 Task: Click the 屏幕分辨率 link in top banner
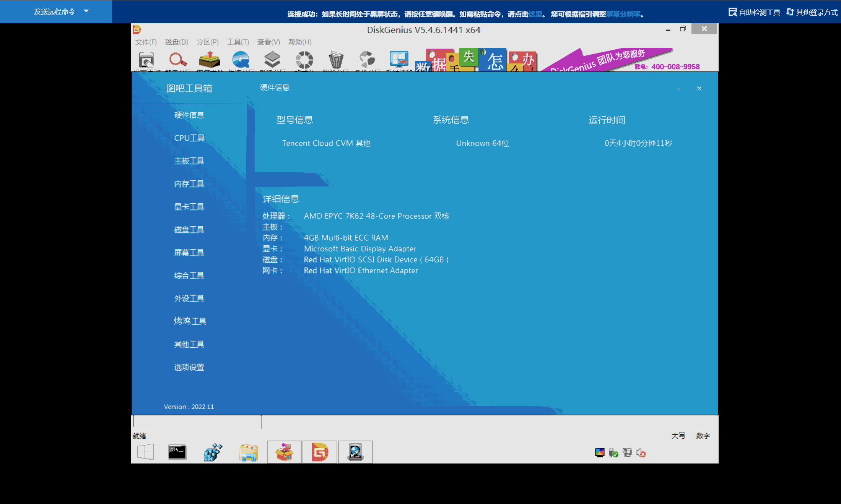click(623, 14)
